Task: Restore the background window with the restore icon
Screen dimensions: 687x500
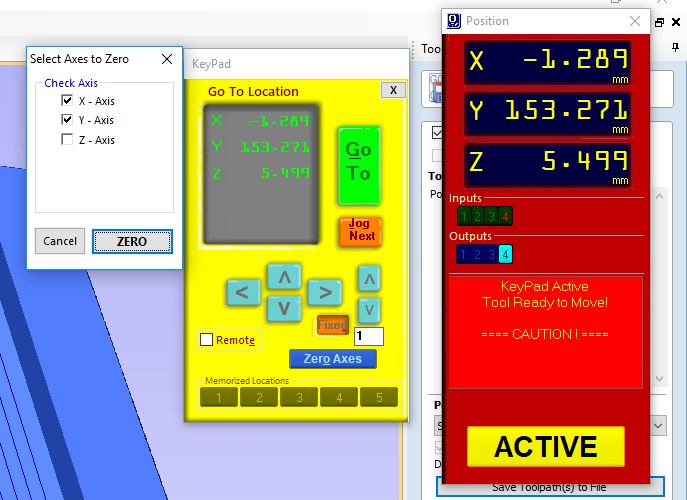Action: [659, 22]
